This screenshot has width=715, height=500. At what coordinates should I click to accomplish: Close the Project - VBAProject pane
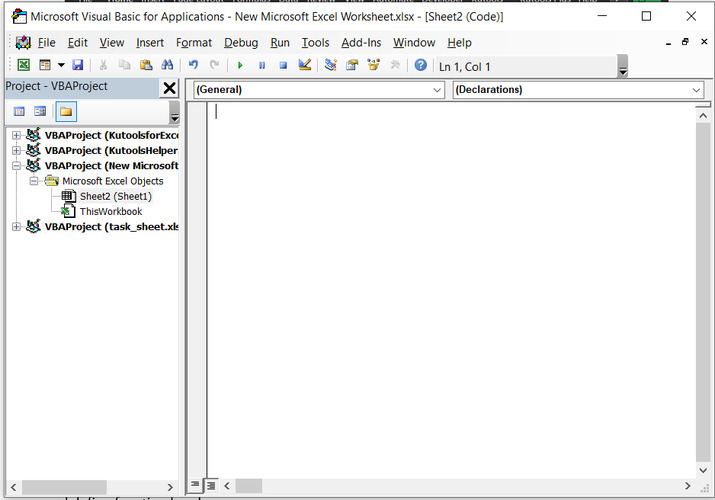pyautogui.click(x=169, y=88)
